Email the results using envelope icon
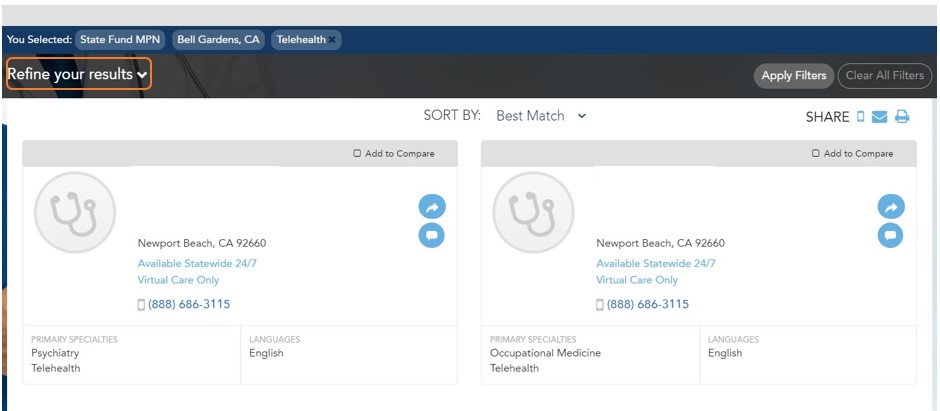The image size is (940, 411). 880,117
